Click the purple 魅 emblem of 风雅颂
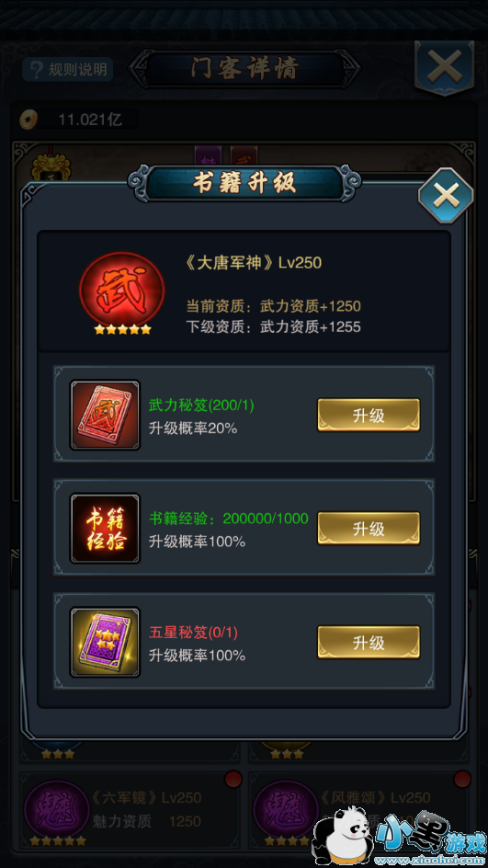Image resolution: width=488 pixels, height=868 pixels. click(x=286, y=809)
